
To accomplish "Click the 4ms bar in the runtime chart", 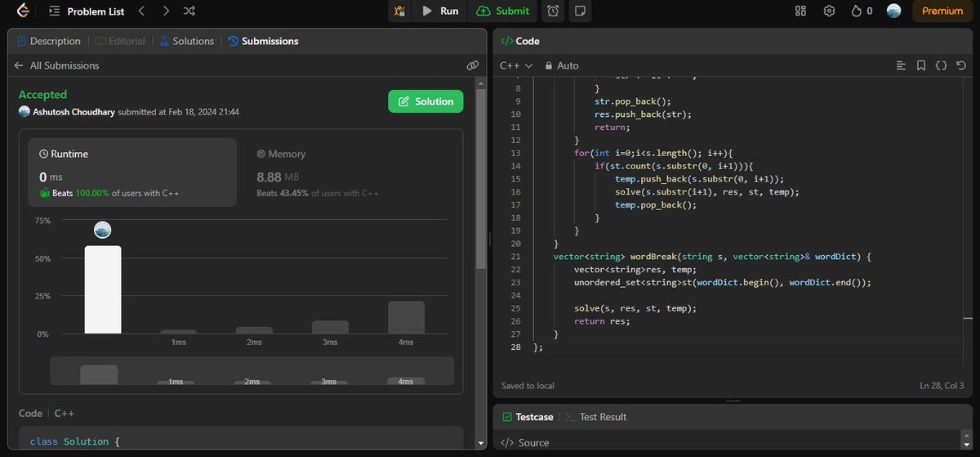I will (406, 317).
